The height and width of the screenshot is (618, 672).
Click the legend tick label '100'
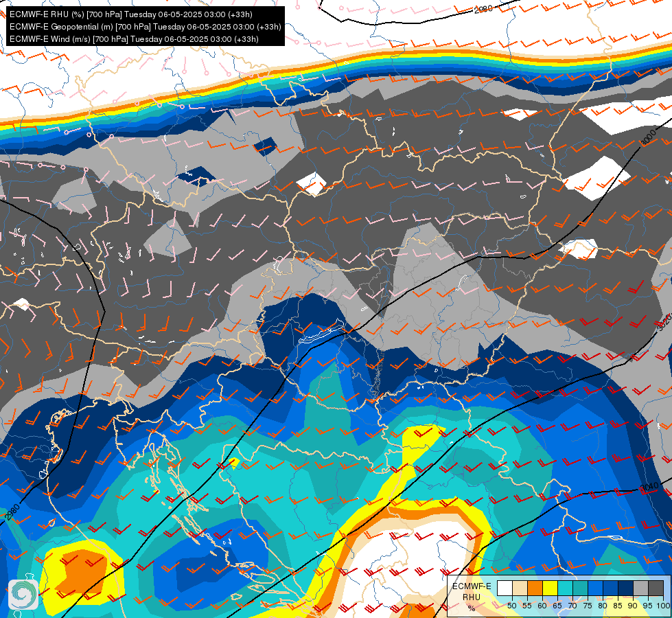tap(664, 606)
